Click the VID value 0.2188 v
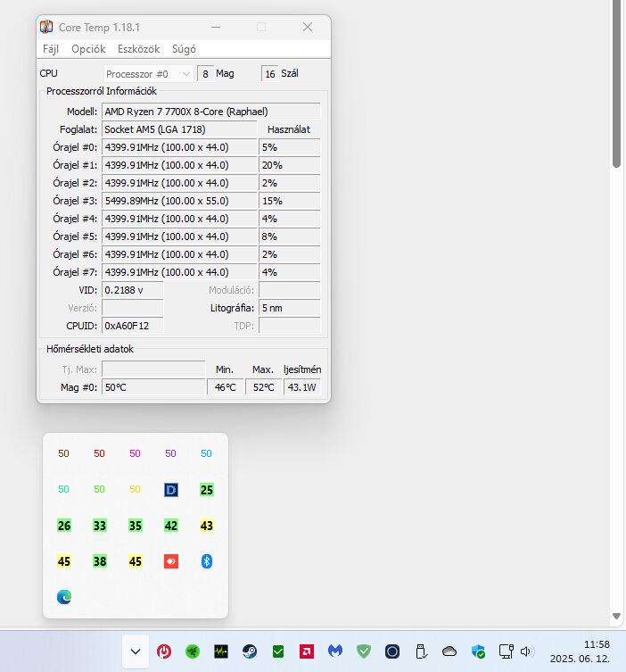Viewport: 626px width, 672px height. click(x=132, y=290)
